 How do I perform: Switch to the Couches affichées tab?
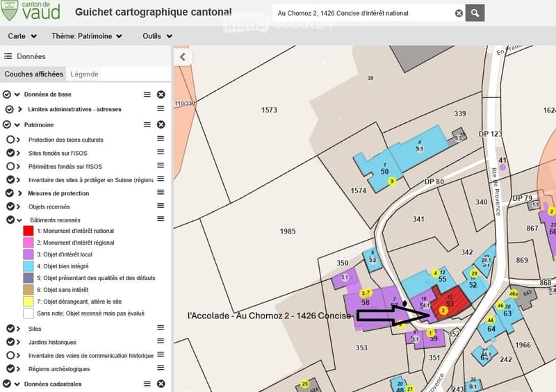coord(33,74)
